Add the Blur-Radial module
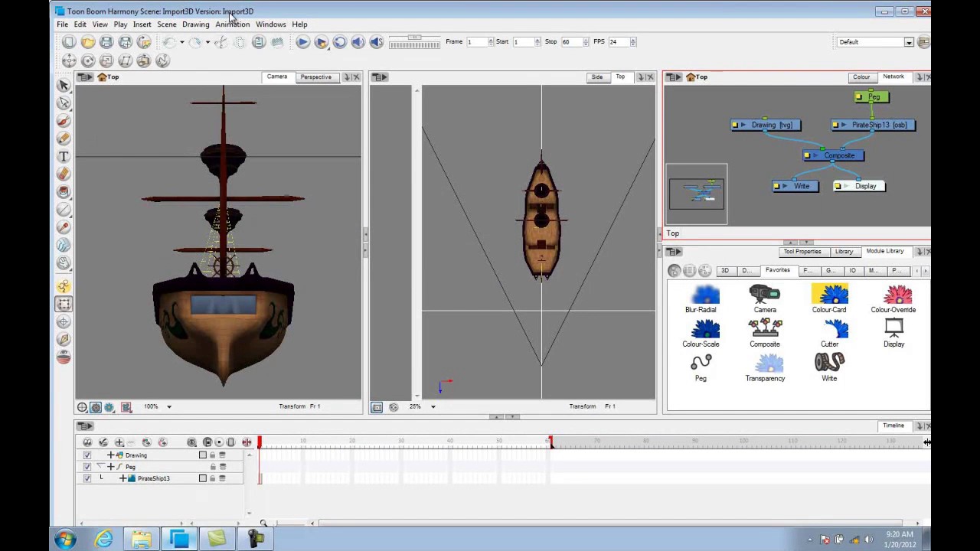The height and width of the screenshot is (551, 980). coord(701,299)
